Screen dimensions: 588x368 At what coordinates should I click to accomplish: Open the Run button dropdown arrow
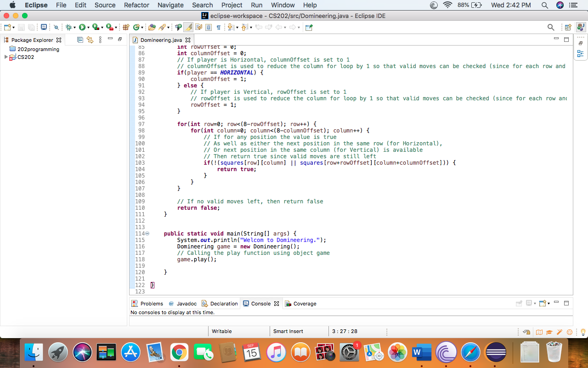click(x=88, y=28)
